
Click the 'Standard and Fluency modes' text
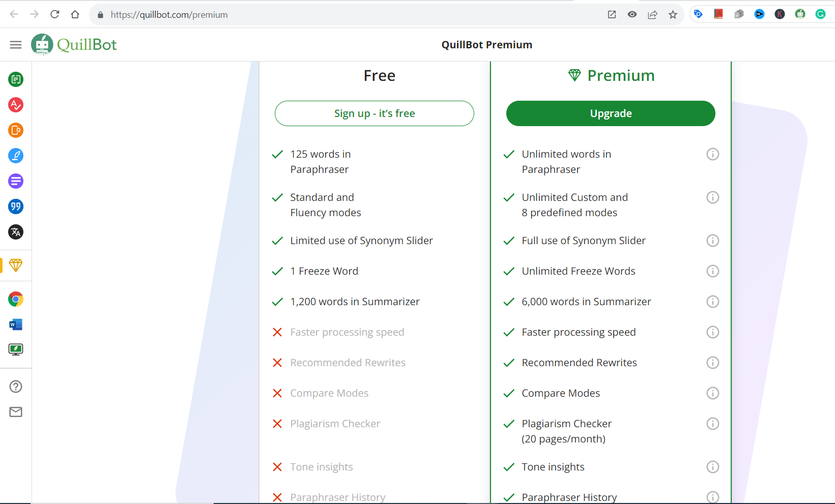326,205
